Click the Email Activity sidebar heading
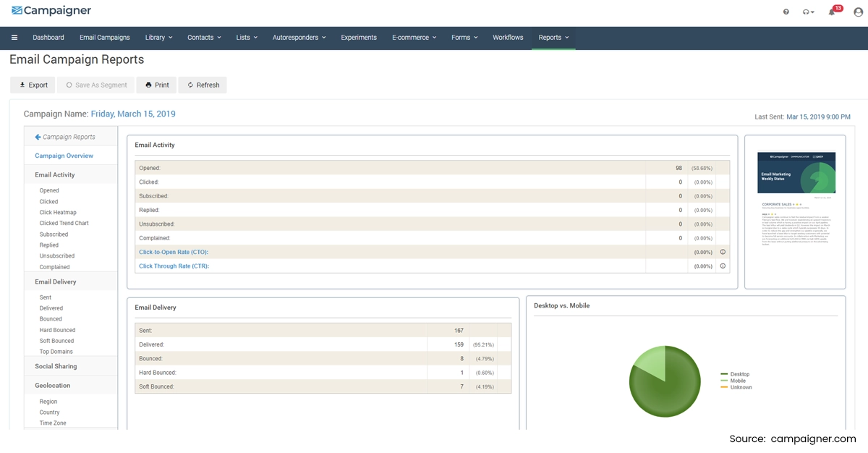The height and width of the screenshot is (453, 868). (55, 174)
